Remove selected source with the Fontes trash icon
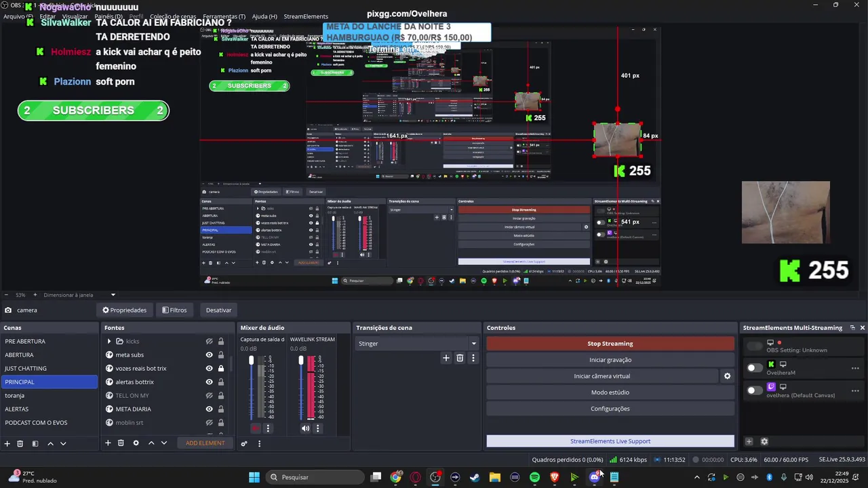This screenshot has width=868, height=488. pyautogui.click(x=121, y=443)
